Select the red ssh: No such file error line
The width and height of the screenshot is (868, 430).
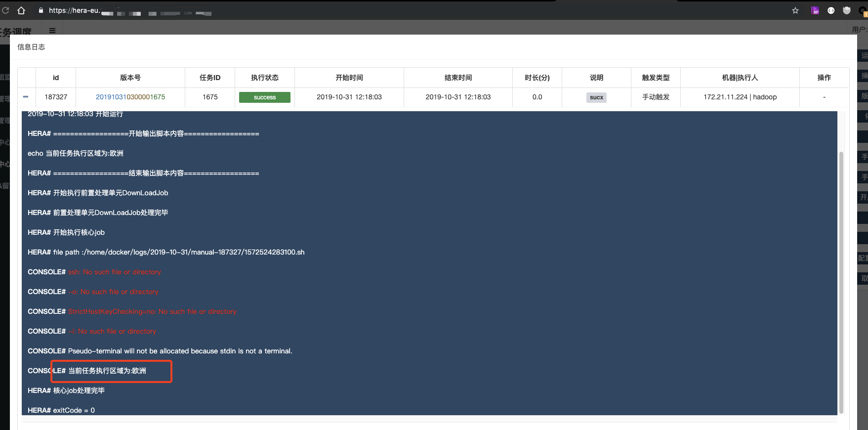click(x=94, y=272)
